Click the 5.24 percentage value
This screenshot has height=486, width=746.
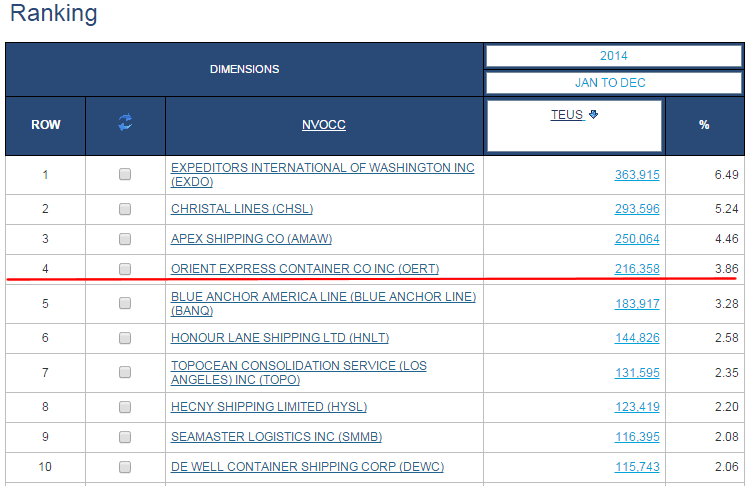pyautogui.click(x=726, y=209)
